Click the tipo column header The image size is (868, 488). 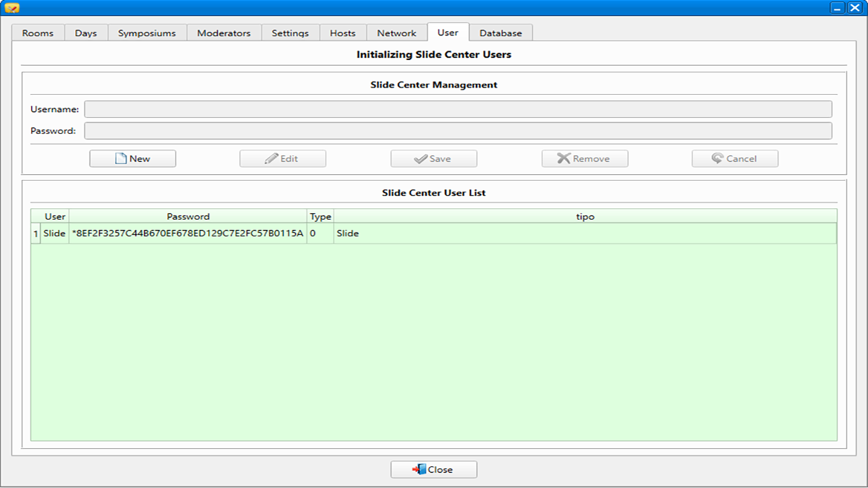tap(585, 216)
